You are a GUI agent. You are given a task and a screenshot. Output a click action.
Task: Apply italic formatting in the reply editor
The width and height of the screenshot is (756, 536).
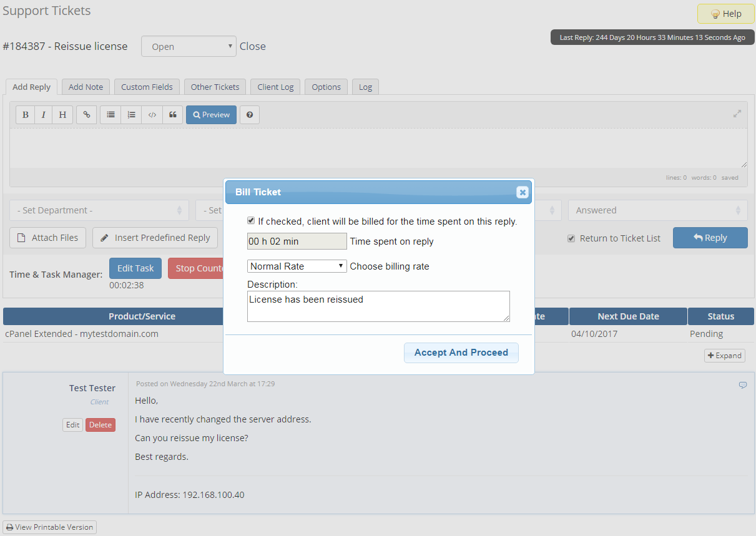(x=43, y=115)
